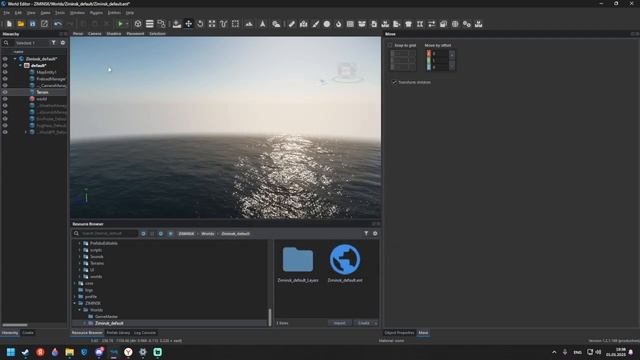Open the Camera viewport menu
Viewport: 640px width, 360px height.
(x=94, y=33)
